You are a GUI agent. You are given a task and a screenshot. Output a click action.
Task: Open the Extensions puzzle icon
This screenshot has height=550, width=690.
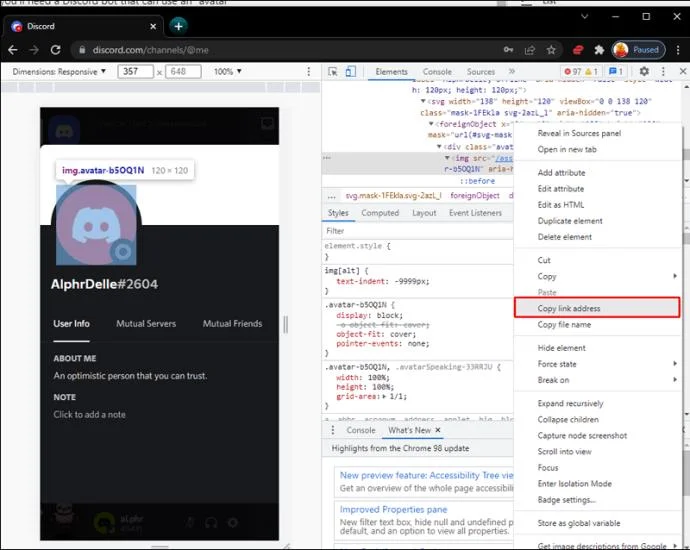[599, 50]
